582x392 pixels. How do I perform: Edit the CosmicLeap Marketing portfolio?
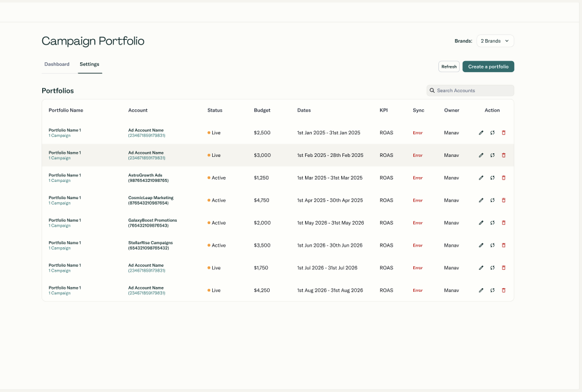pos(481,200)
